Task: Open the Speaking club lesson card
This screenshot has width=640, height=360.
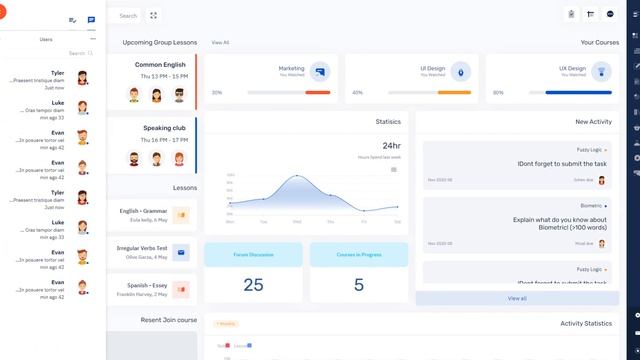Action: click(x=152, y=145)
